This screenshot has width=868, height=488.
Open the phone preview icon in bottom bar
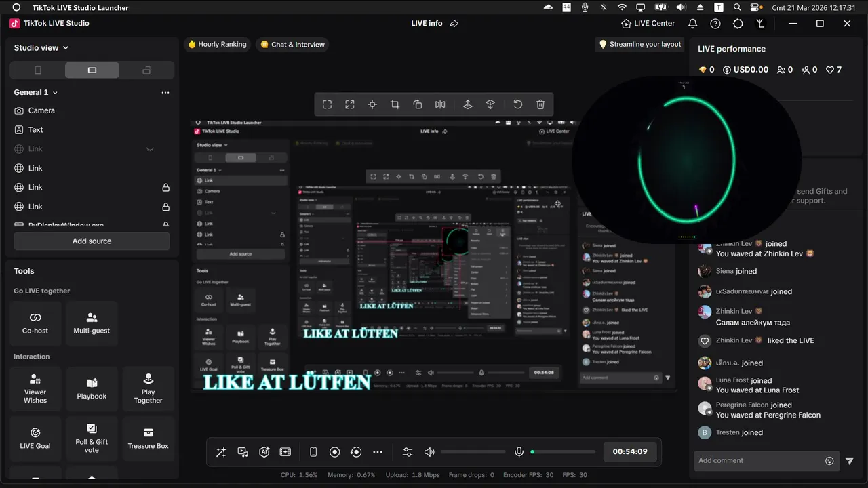313,452
